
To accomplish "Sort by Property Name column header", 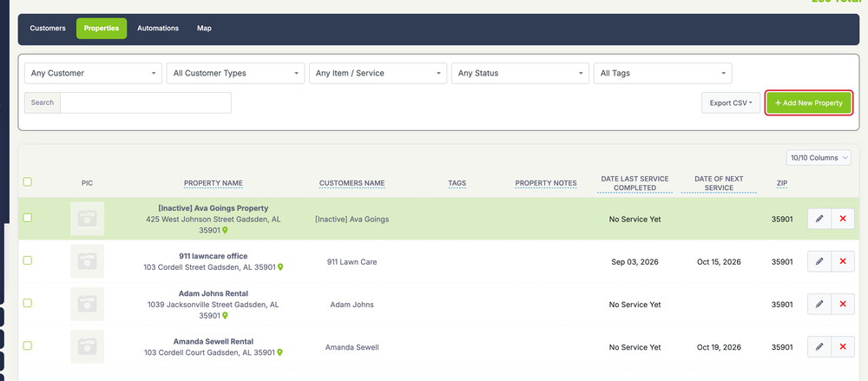I will pos(214,183).
